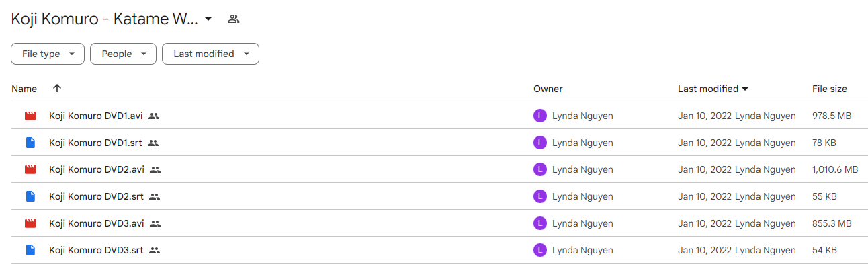Click shared icon next to DVD1.avi
This screenshot has height=277, width=868.
[154, 116]
